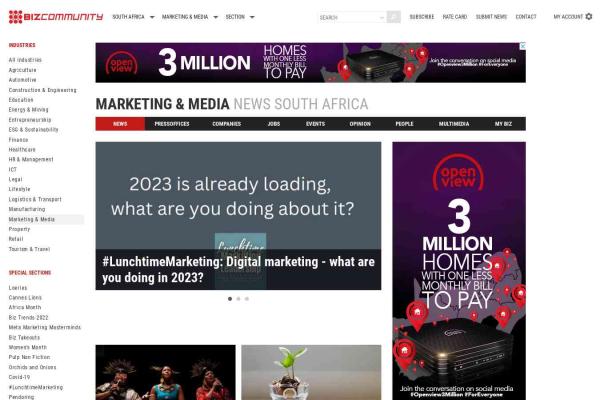Open the Agriculture industry link
The image size is (600, 400).
click(x=23, y=70)
